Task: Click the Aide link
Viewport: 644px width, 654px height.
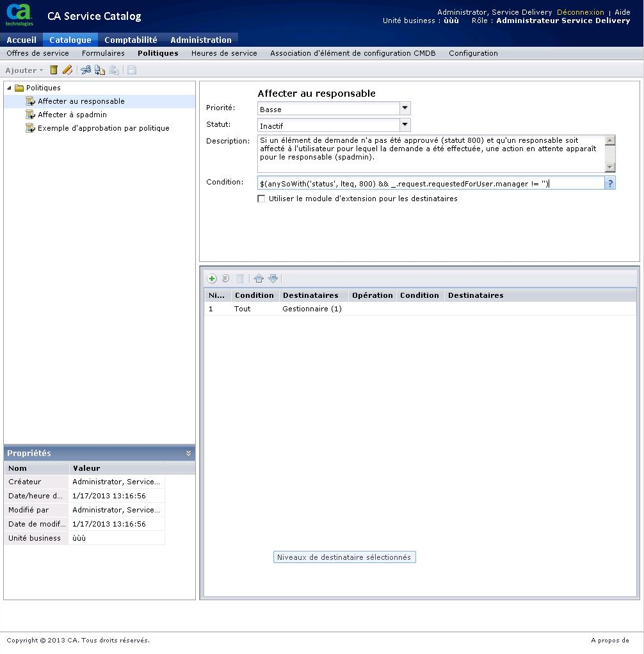Action: (622, 12)
